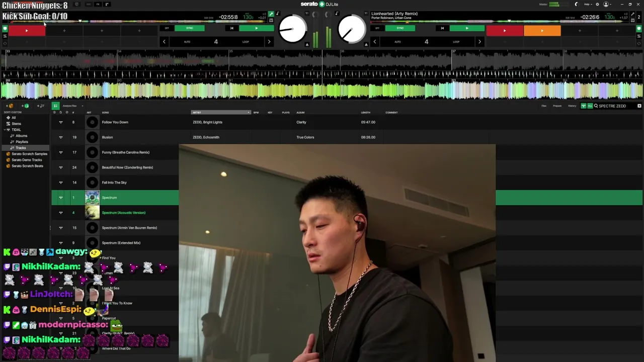Open Serato Demo Tracks crate
This screenshot has height=362, width=644.
tap(27, 160)
